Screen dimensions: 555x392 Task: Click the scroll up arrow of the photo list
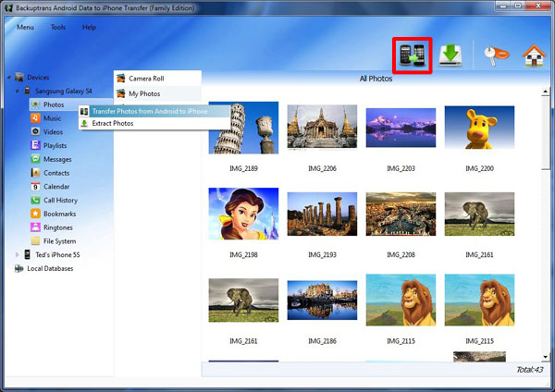click(x=545, y=92)
